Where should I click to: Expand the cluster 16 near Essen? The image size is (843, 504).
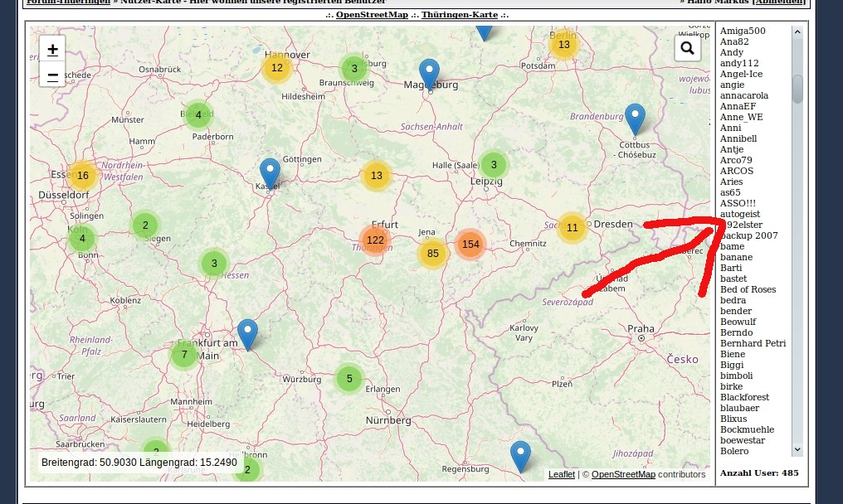[x=82, y=176]
